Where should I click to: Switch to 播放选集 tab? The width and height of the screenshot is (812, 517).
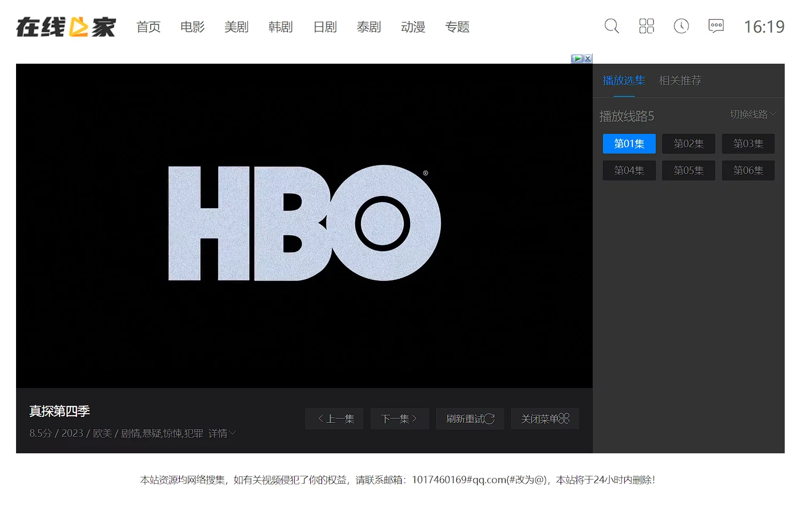[x=624, y=80]
